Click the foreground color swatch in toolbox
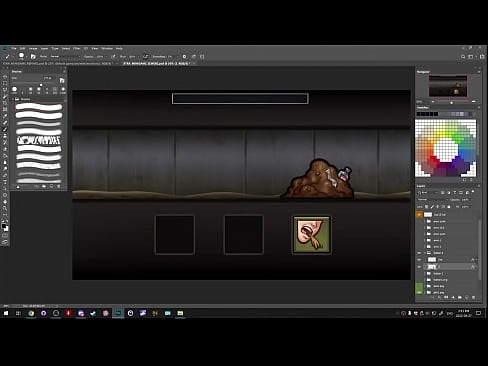Image resolution: width=488 pixels, height=366 pixels. click(x=4, y=226)
